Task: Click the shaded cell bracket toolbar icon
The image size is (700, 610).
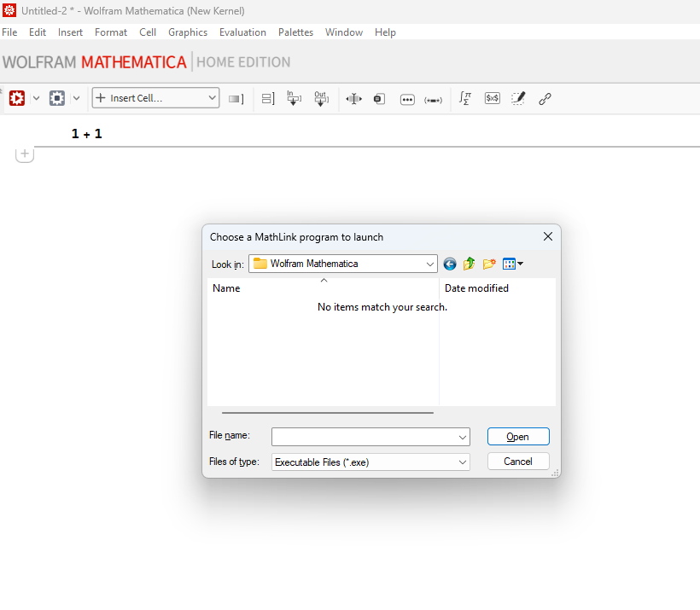Action: click(236, 99)
